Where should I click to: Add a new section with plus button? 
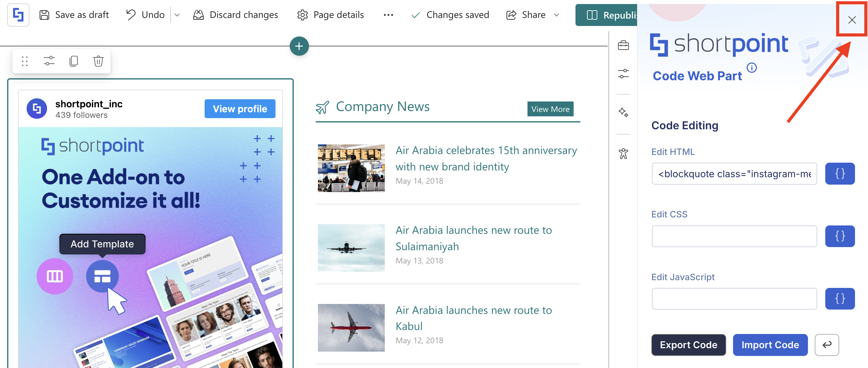299,46
